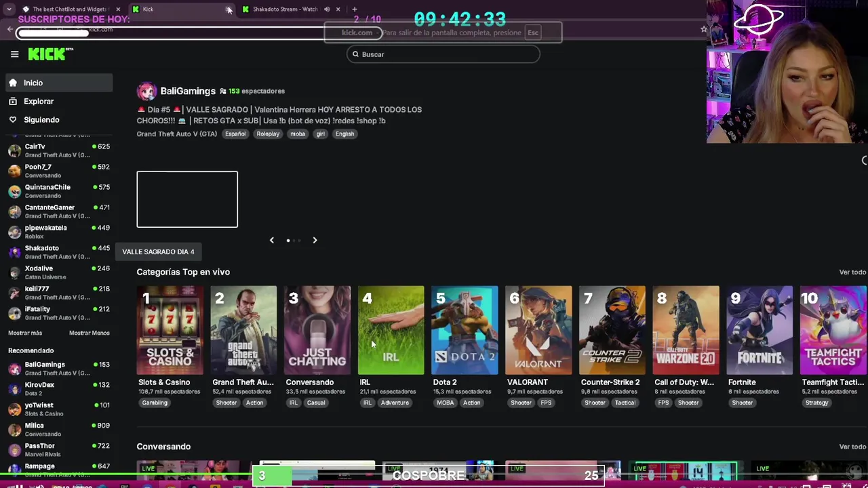868x488 pixels.
Task: Go to previous featured stream arrow
Action: [272, 240]
